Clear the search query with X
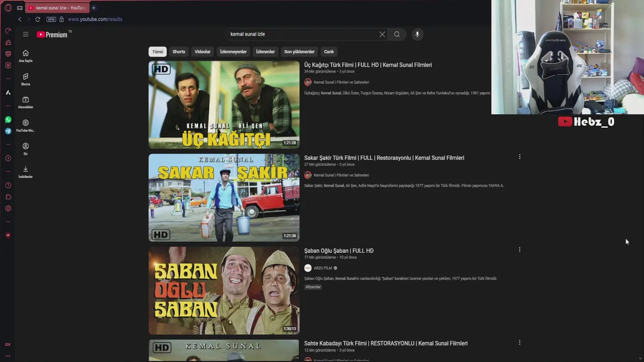The width and height of the screenshot is (644, 362). click(382, 34)
